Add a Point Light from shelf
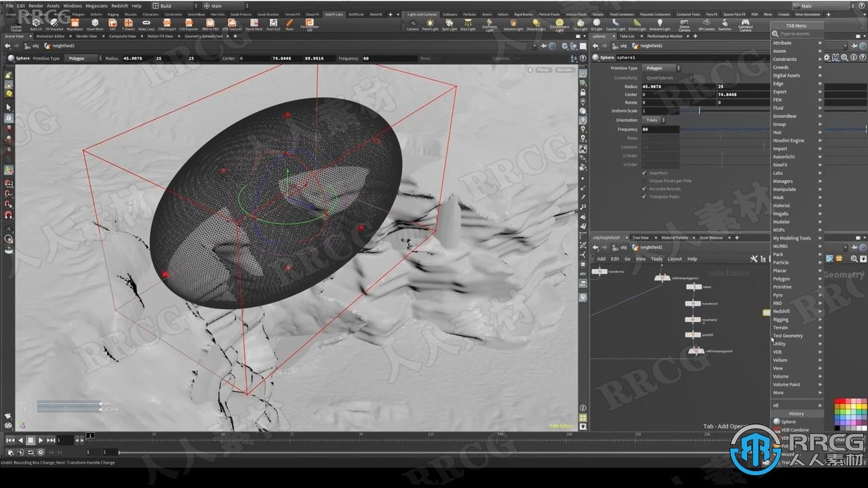This screenshot has height=488, width=868. point(430,25)
